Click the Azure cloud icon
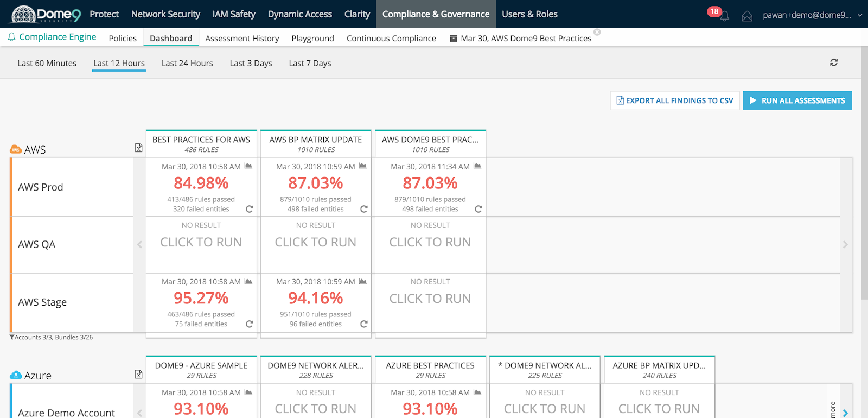The width and height of the screenshot is (868, 418). click(x=16, y=375)
